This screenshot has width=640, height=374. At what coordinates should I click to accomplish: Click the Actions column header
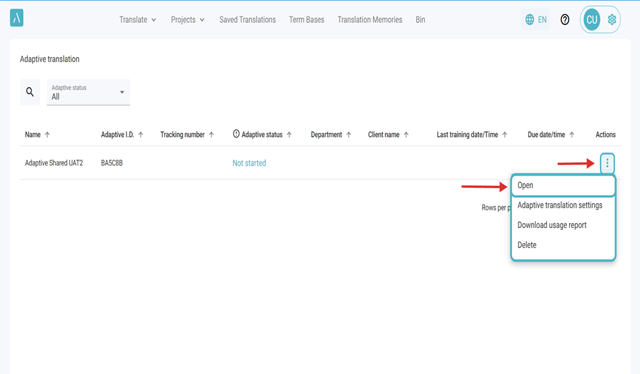tap(605, 135)
